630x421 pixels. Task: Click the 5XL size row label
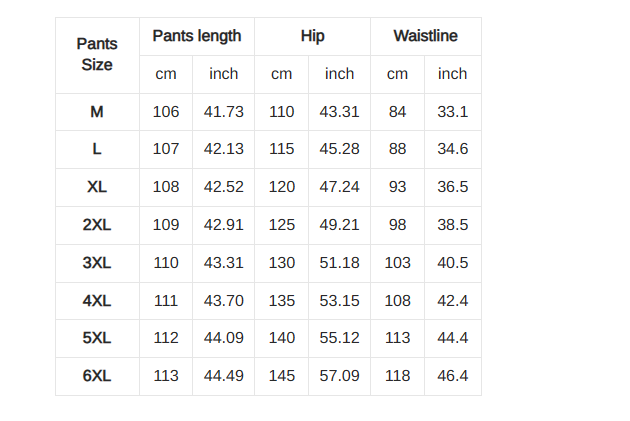tap(97, 338)
